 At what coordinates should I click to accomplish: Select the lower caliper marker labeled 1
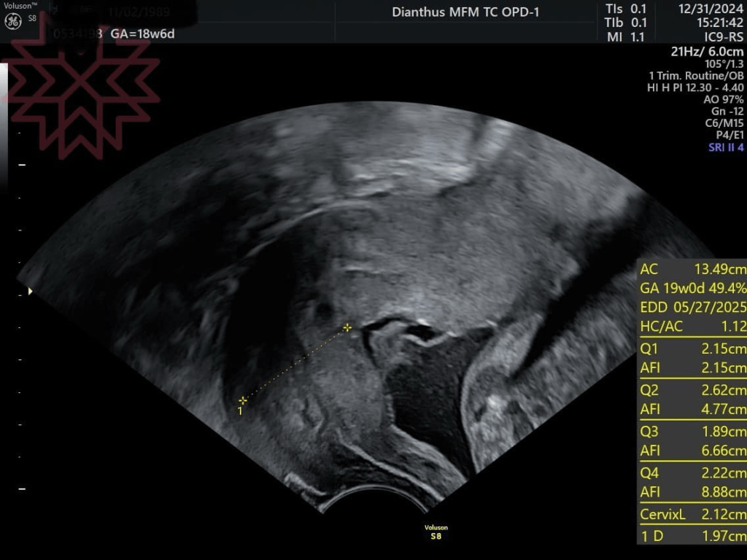(243, 400)
